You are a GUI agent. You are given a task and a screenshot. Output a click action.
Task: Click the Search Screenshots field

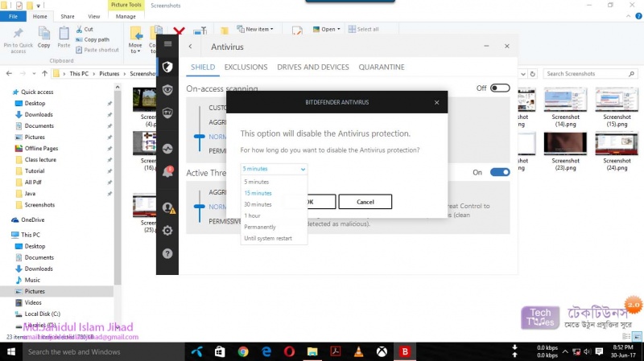pos(590,74)
